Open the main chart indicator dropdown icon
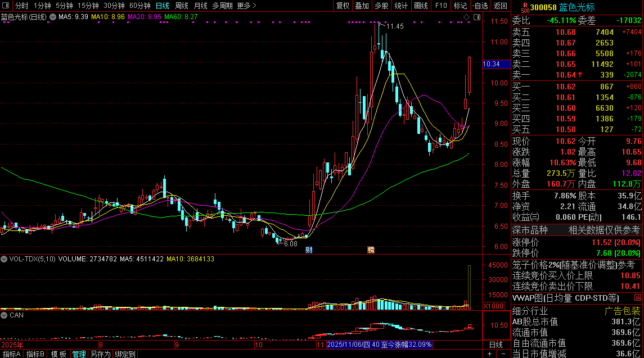Screen dimensions: 644x358 click(x=52, y=17)
